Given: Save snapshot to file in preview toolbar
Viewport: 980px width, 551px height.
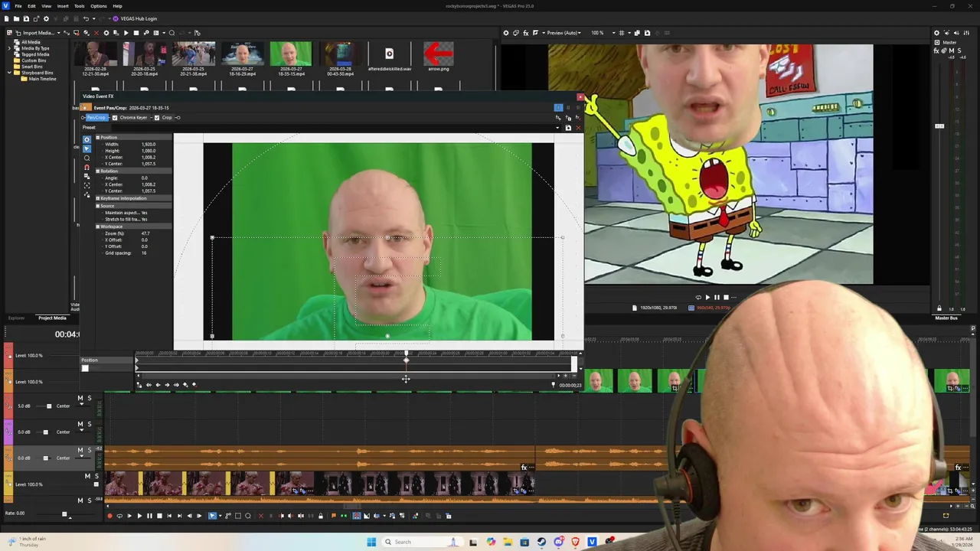Looking at the screenshot, I should (x=647, y=33).
